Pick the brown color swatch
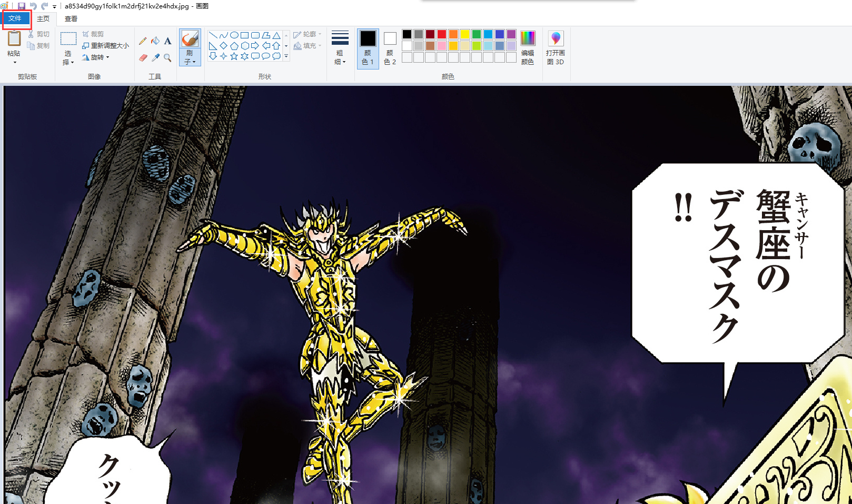Viewport: 852px width, 504px height. [430, 46]
